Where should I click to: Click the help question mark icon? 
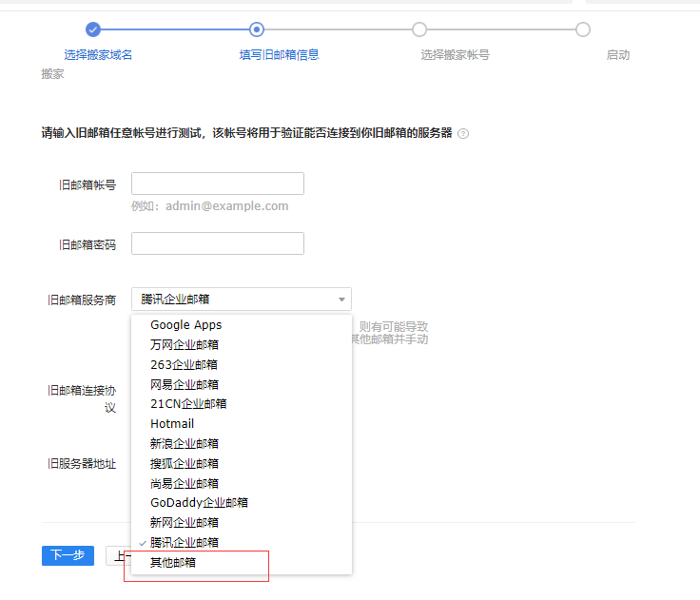click(x=463, y=133)
